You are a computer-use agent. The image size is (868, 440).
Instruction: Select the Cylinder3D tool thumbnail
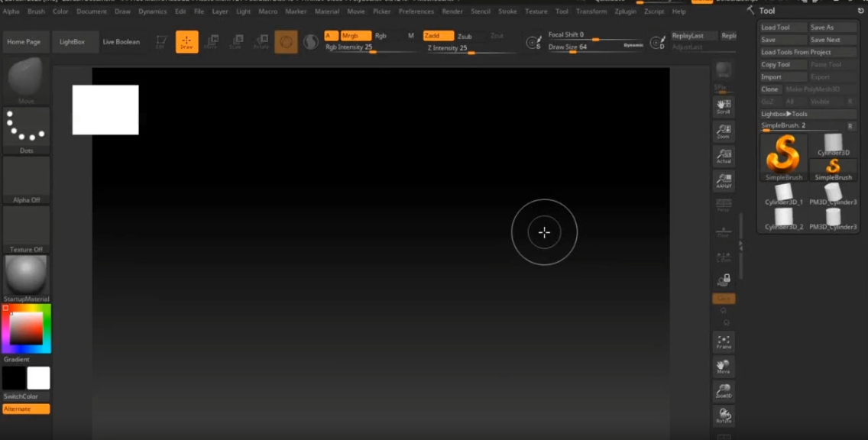point(833,144)
